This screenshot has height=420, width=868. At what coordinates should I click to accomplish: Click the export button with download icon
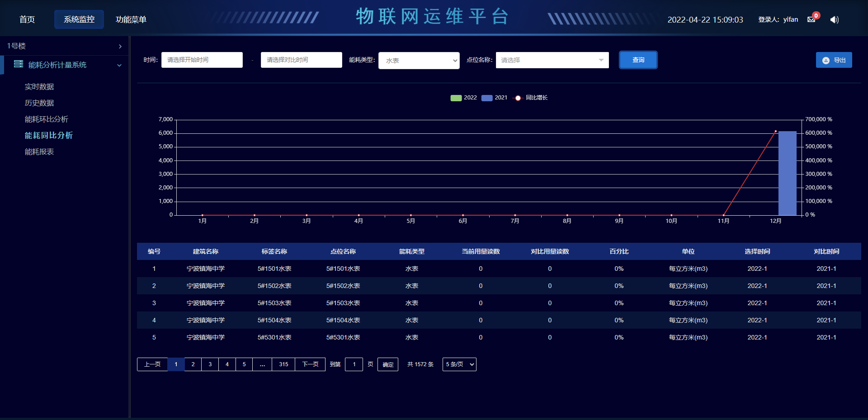point(834,60)
